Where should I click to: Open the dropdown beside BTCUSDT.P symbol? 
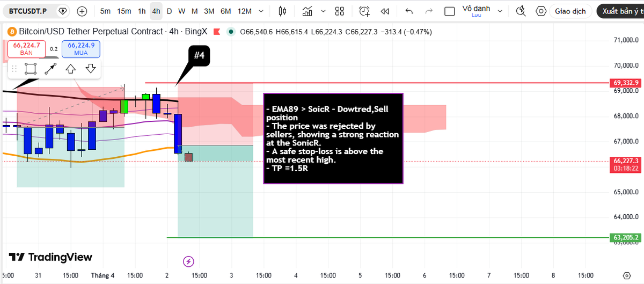[63, 11]
